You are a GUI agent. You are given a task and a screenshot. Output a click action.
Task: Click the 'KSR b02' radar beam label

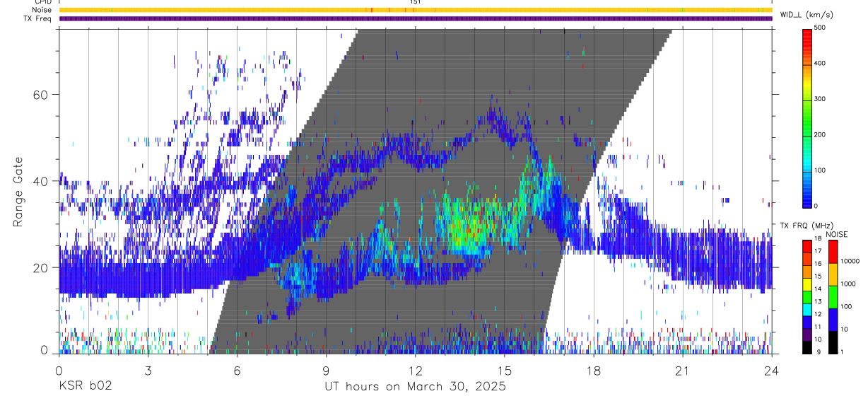coord(85,387)
